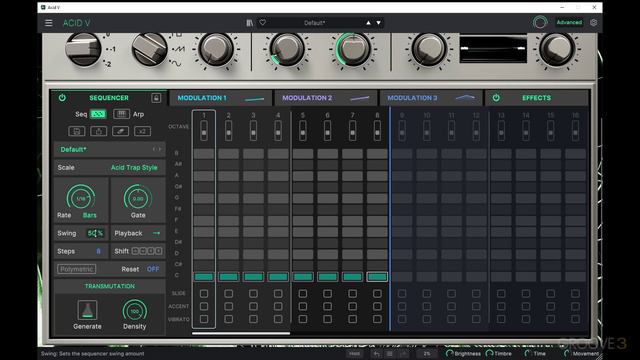Enable Slide checkbox for step 4
This screenshot has width=640, height=360.
278,293
